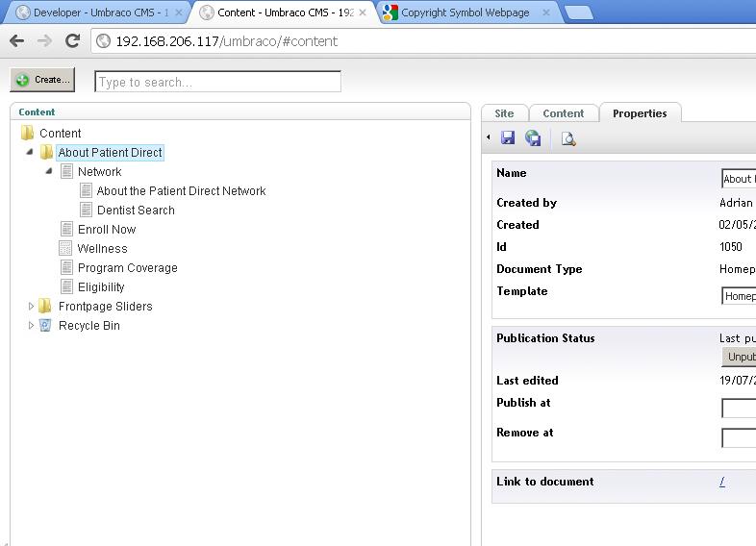This screenshot has width=756, height=546.
Task: Click the Save and publish globe icon
Action: 533,137
